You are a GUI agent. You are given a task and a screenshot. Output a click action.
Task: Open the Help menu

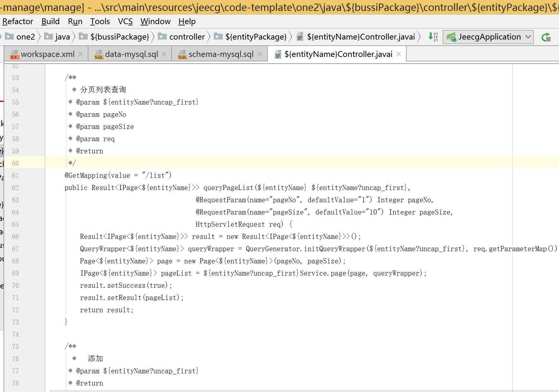187,21
